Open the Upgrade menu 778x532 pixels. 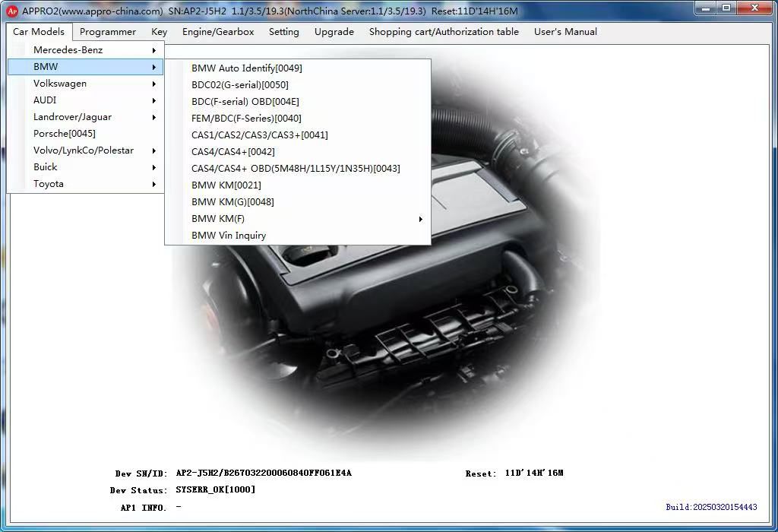(x=334, y=32)
